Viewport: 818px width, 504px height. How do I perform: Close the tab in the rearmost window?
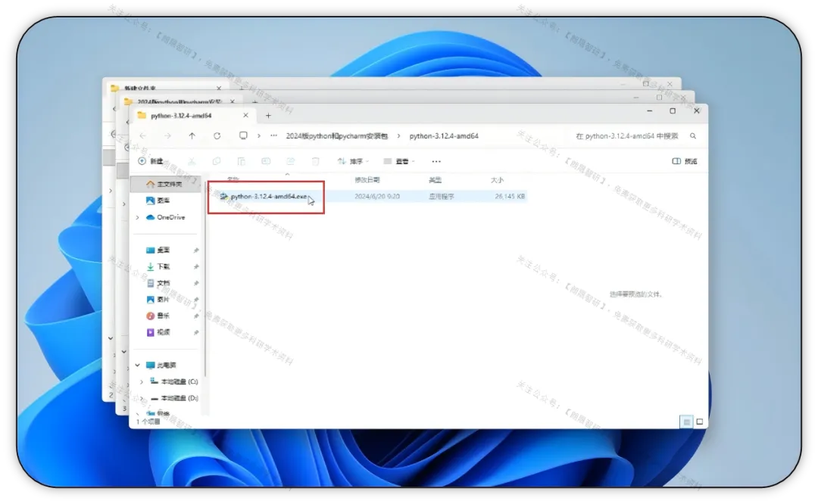point(219,88)
